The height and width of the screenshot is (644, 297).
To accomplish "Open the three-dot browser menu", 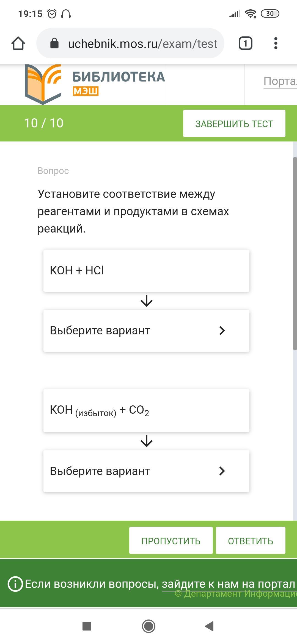I will (276, 43).
